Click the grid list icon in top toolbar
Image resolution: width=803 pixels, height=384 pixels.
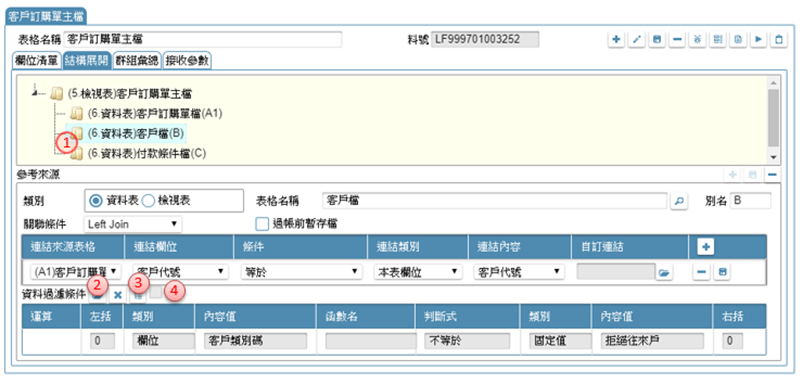(x=718, y=40)
